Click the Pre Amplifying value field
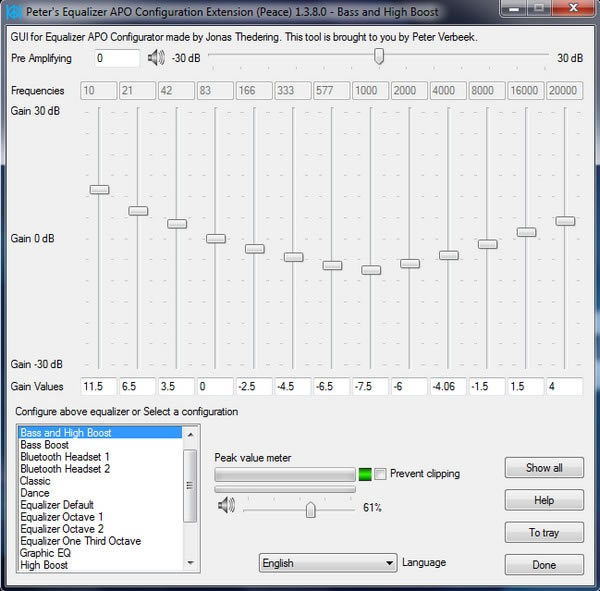This screenshot has width=600, height=591. [117, 58]
